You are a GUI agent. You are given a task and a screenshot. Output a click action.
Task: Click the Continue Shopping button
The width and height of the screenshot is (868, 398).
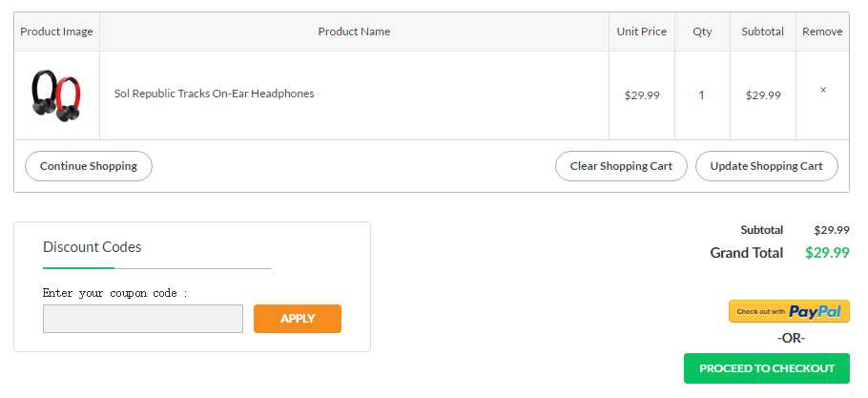pos(89,166)
